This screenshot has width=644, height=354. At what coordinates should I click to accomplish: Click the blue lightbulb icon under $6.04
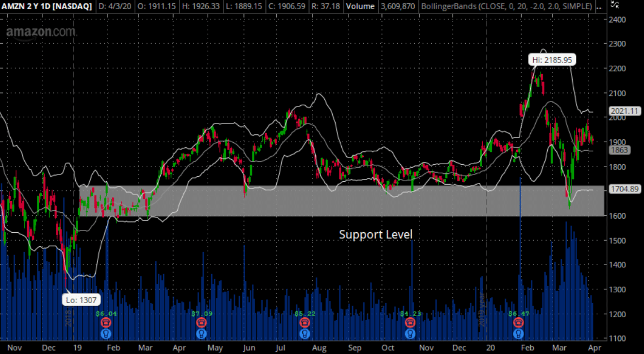click(106, 334)
